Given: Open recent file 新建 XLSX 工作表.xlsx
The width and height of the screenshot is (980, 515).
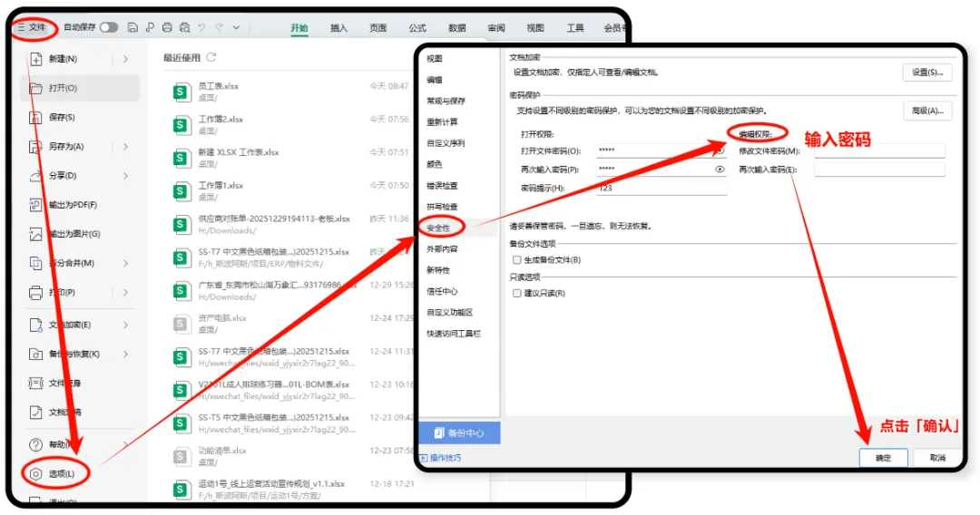Looking at the screenshot, I should (290, 158).
